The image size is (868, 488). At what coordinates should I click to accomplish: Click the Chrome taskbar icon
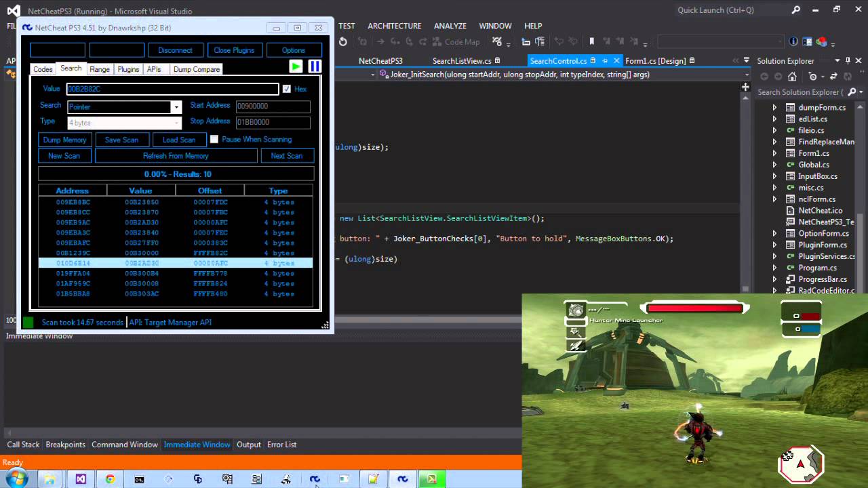tap(110, 479)
